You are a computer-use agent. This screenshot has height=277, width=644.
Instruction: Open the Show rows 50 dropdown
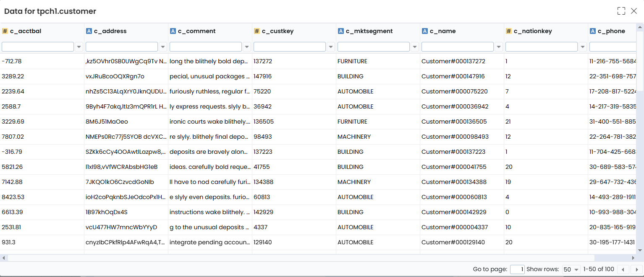coord(571,269)
